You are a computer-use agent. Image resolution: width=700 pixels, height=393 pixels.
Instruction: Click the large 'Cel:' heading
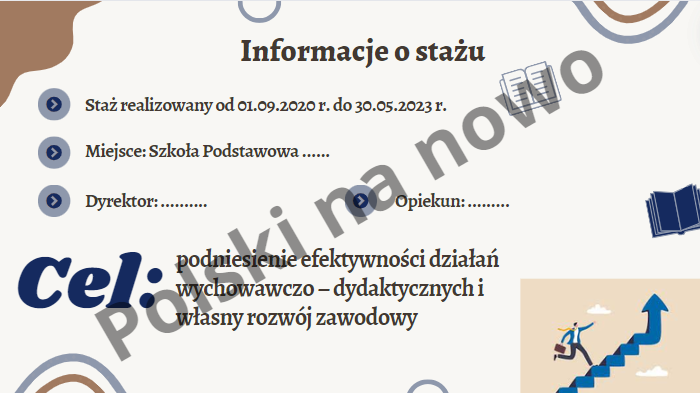pos(91,281)
